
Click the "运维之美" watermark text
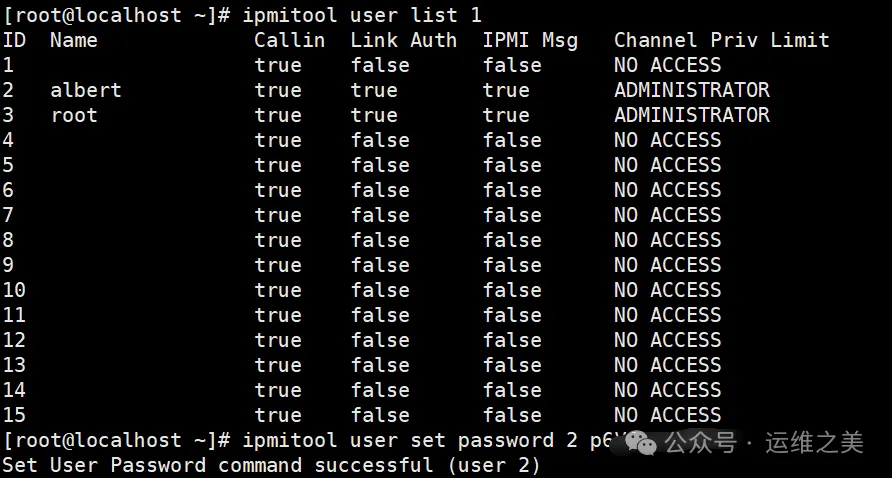(x=813, y=442)
